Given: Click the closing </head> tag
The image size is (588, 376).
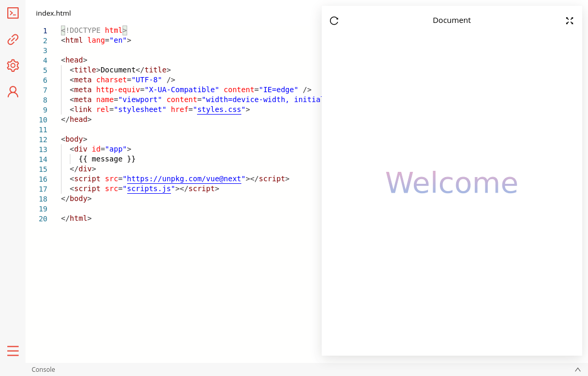Looking at the screenshot, I should coord(76,119).
